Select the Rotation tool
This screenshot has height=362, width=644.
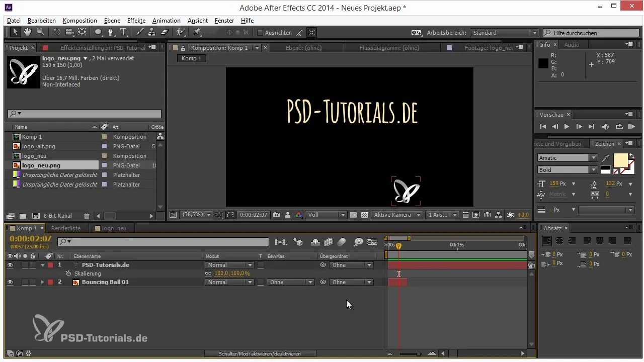pyautogui.click(x=56, y=32)
